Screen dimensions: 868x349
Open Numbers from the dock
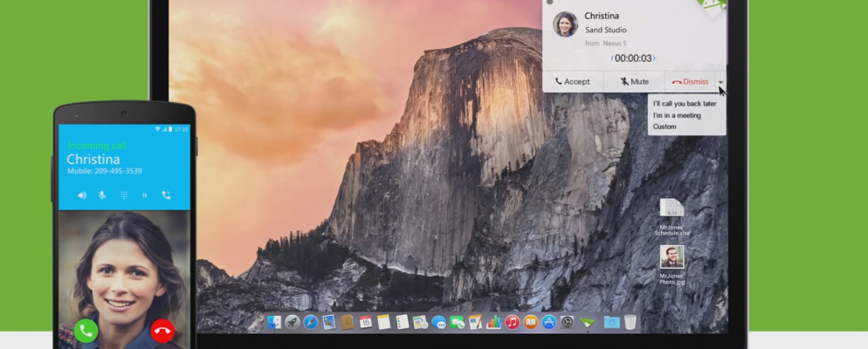tap(493, 322)
